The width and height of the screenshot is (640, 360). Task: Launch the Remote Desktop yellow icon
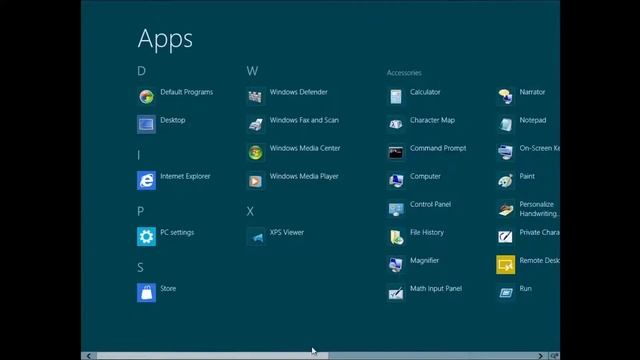pyautogui.click(x=505, y=265)
